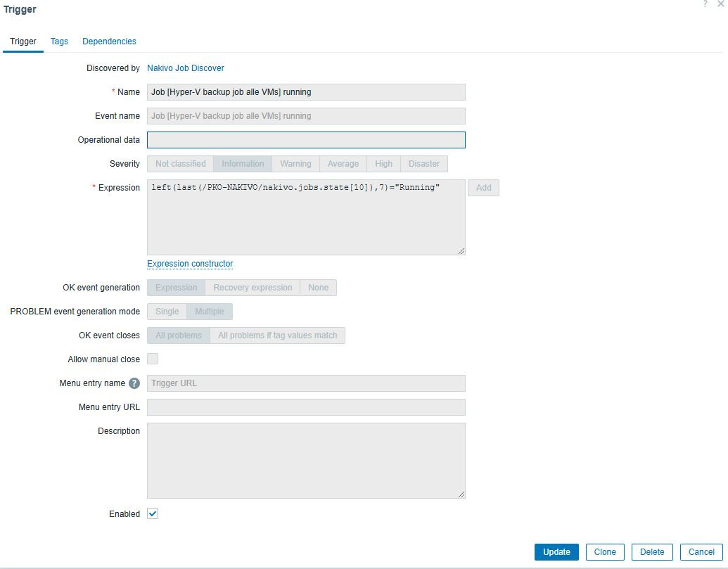Viewport: 728px width, 569px height.
Task: Select Recovery expression for OK event generation
Action: pos(253,288)
